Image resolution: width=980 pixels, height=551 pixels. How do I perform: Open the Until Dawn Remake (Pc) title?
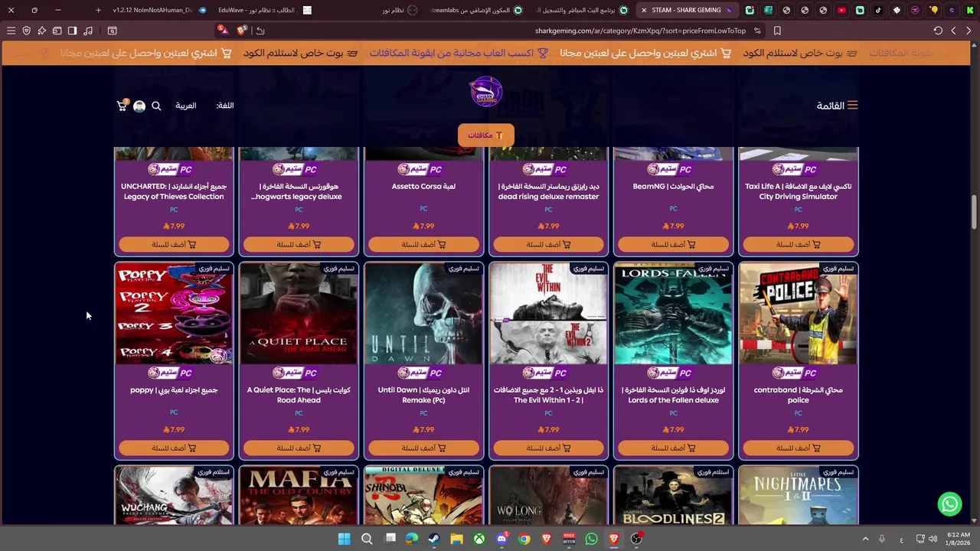coord(423,395)
